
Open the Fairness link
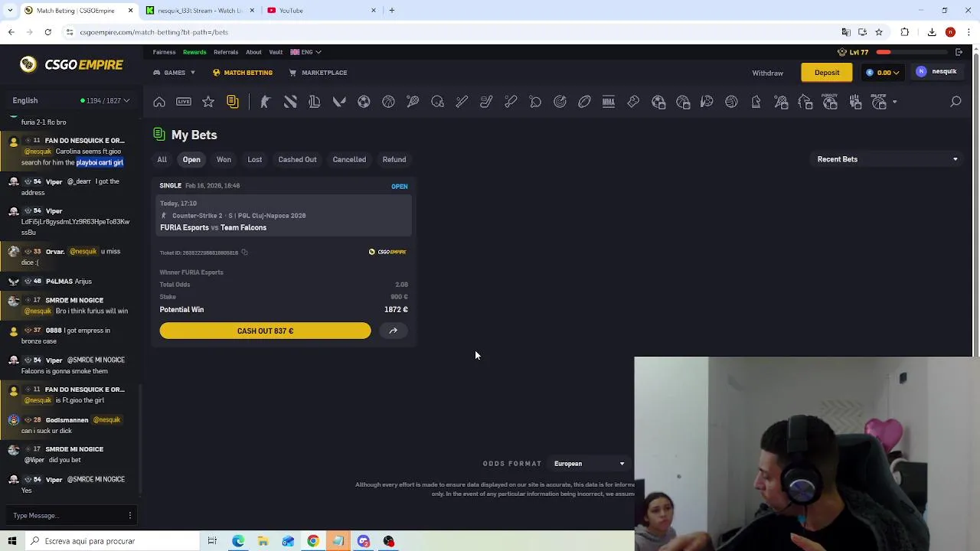[164, 52]
